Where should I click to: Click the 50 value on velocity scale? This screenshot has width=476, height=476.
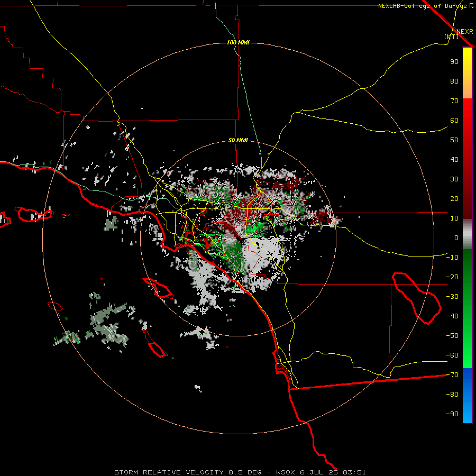pos(454,140)
